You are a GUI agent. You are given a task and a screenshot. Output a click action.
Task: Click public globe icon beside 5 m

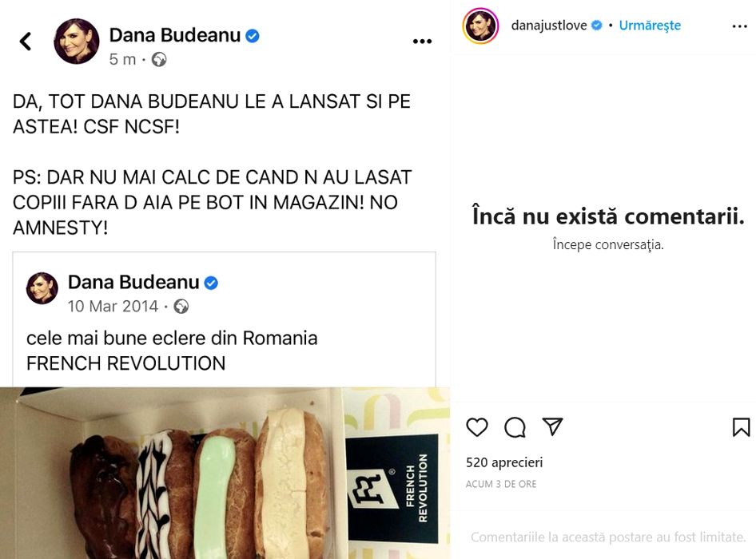pos(159,59)
